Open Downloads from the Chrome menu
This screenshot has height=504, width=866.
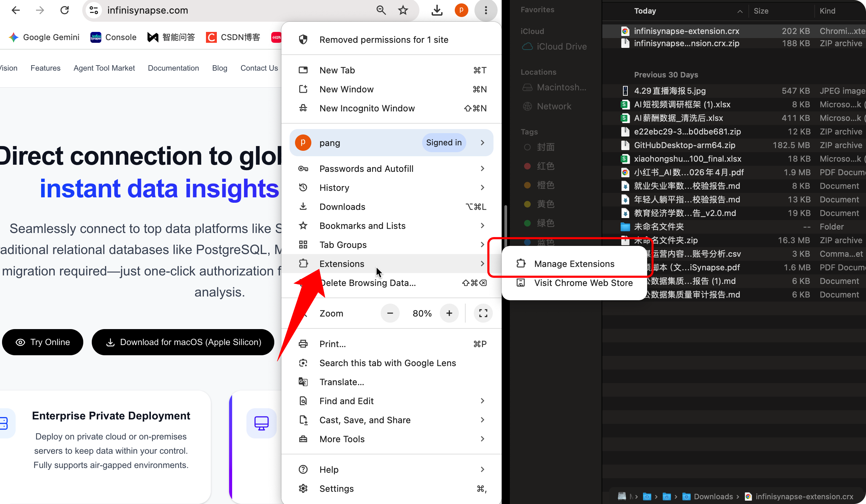tap(391, 207)
